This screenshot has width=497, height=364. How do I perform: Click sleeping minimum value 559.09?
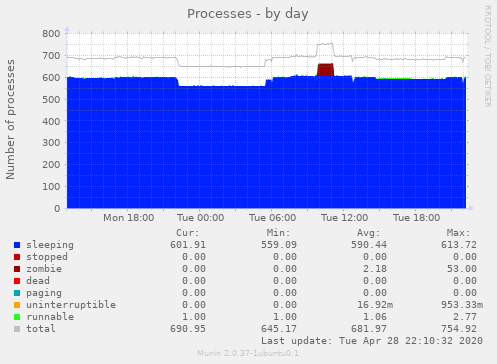(x=279, y=245)
